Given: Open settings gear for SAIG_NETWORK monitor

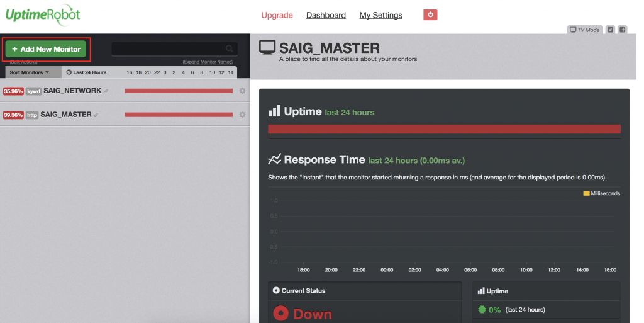Looking at the screenshot, I should [242, 91].
